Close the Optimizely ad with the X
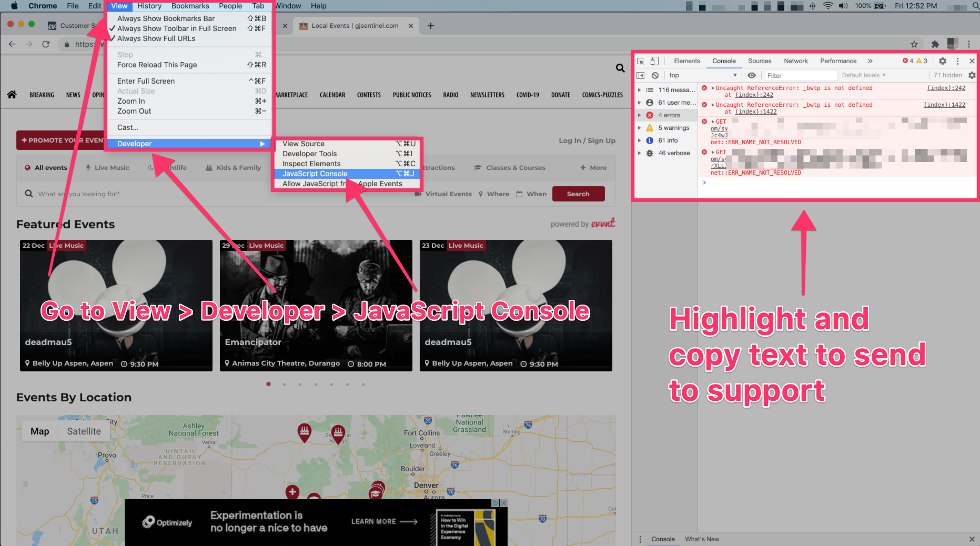980x546 pixels. pyautogui.click(x=503, y=503)
